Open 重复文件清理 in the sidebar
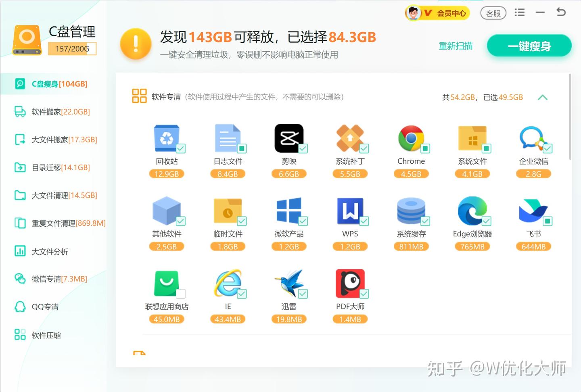581x392 pixels. pyautogui.click(x=53, y=223)
